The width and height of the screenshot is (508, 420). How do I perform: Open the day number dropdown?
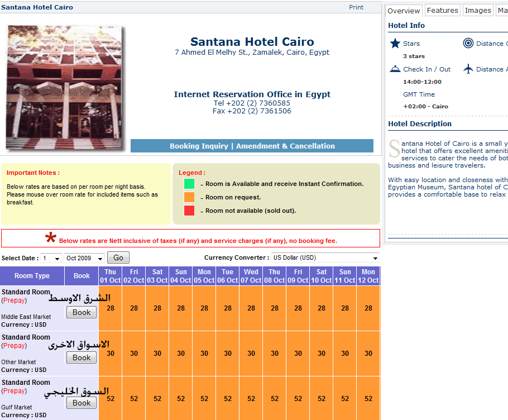51,258
